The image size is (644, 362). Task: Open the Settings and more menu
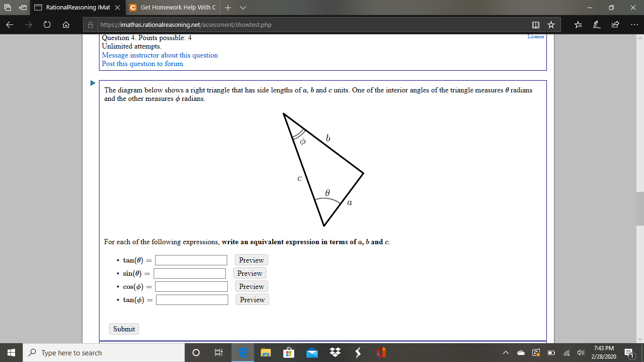(x=634, y=25)
